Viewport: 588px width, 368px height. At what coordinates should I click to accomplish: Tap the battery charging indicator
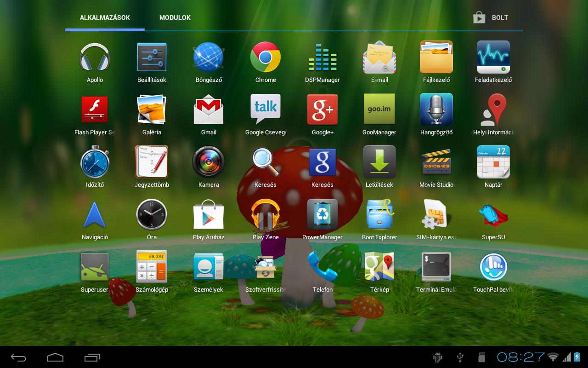577,357
